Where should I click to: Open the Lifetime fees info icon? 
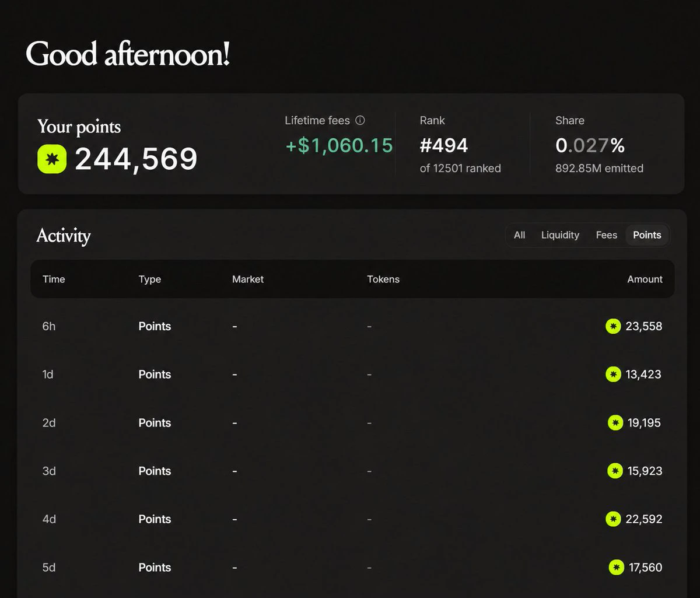(x=360, y=121)
